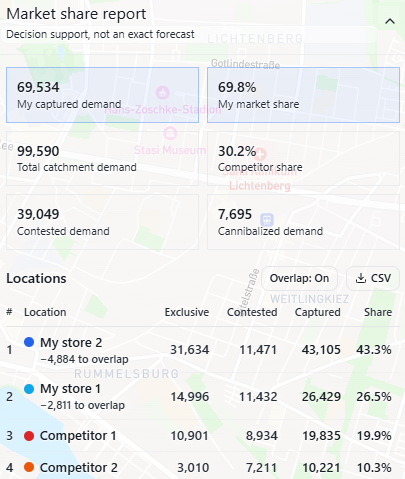Click the light blue My store 1 dot

(29, 389)
